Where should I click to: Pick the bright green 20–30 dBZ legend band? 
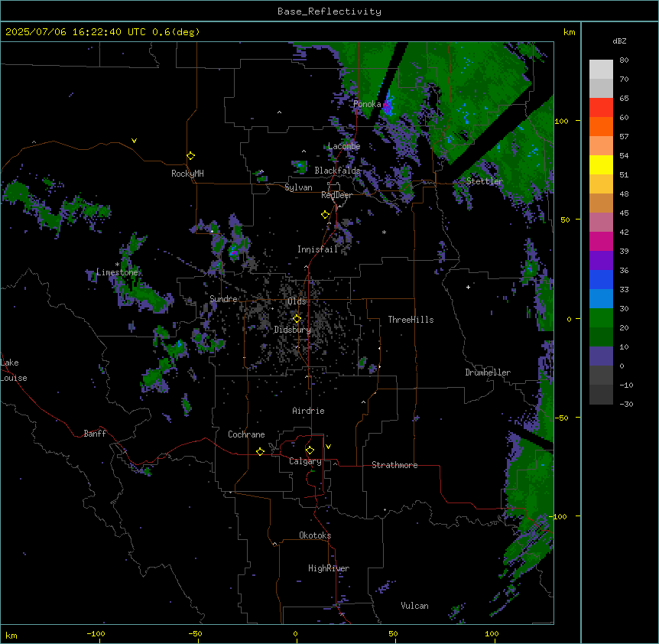click(x=601, y=318)
